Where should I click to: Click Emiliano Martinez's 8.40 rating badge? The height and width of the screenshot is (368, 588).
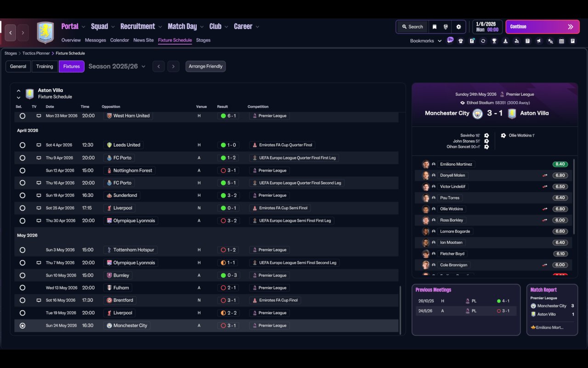pos(560,164)
